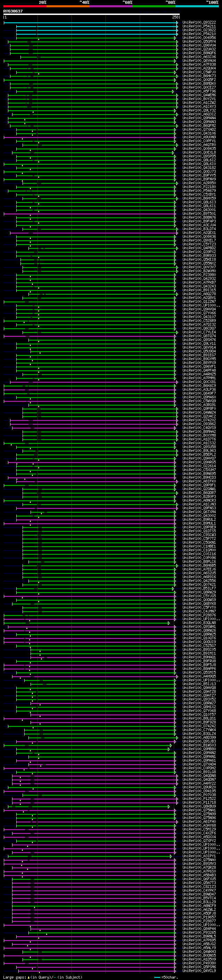Open hit UniRef100_B6QFM2
The image size is (222, 980).
click(x=199, y=125)
